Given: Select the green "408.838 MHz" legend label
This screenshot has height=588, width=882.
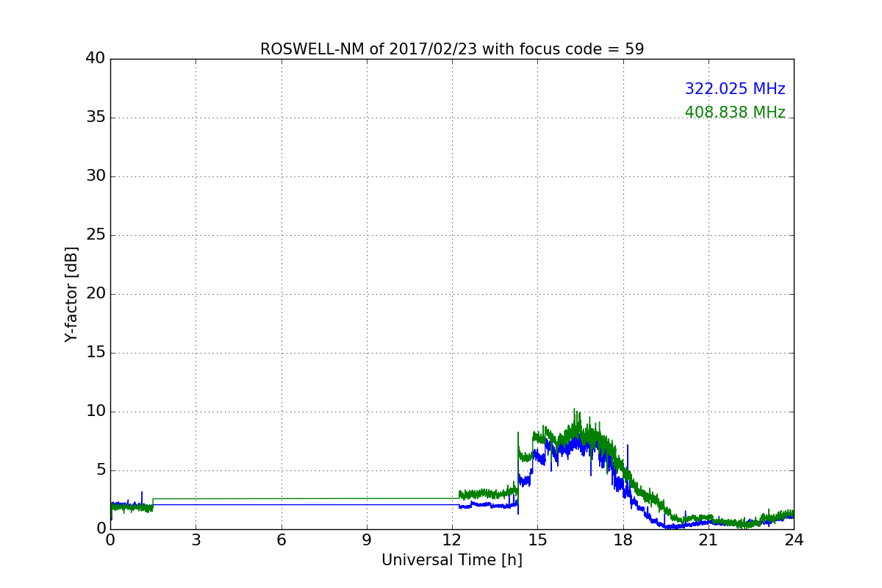Looking at the screenshot, I should pos(735,112).
